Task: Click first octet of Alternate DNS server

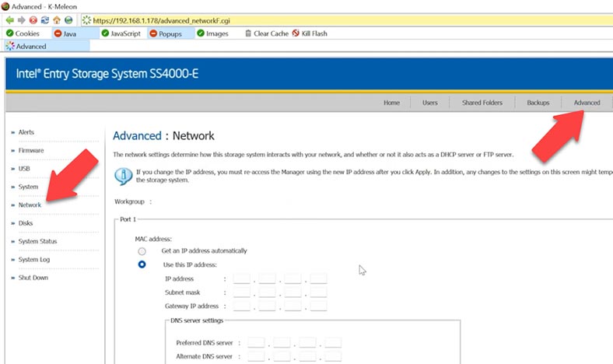Action: pyautogui.click(x=256, y=356)
